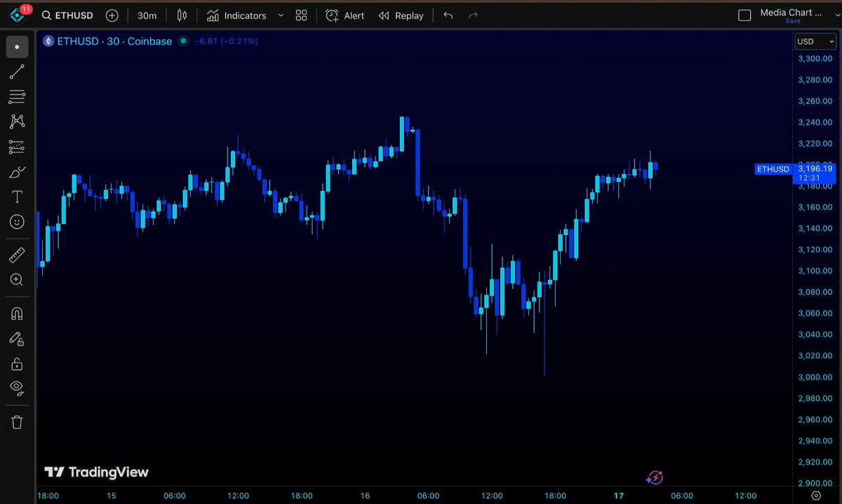Add a symbol with the plus icon

(x=112, y=15)
